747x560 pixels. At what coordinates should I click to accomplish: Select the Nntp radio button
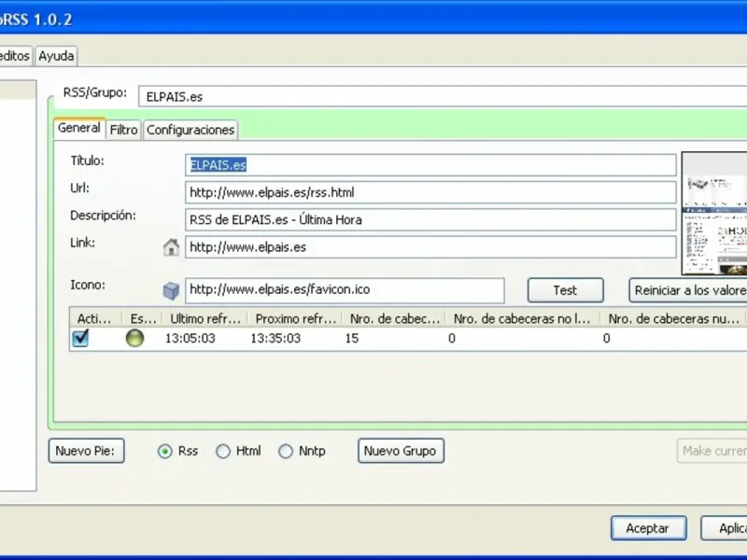click(286, 451)
